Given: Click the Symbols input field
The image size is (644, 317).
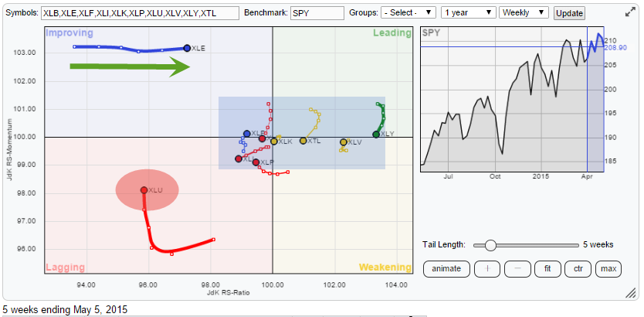Looking at the screenshot, I should click(x=140, y=13).
